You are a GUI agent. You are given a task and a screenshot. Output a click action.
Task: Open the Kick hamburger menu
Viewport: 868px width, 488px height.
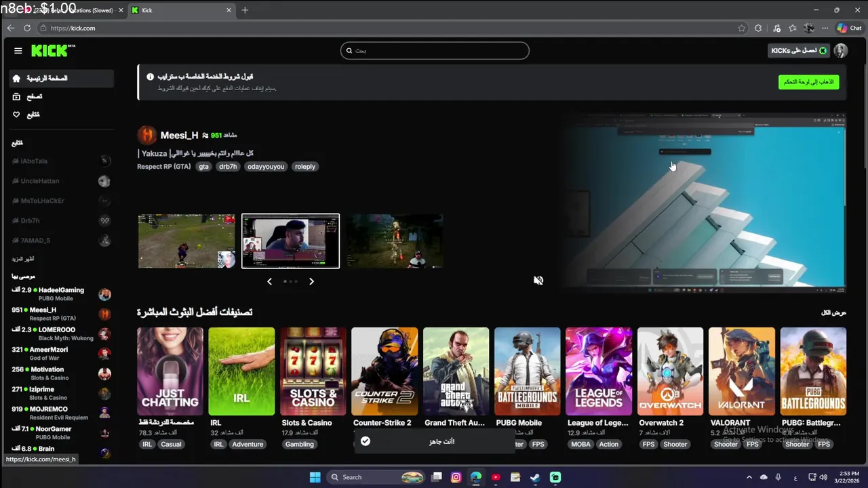[18, 51]
